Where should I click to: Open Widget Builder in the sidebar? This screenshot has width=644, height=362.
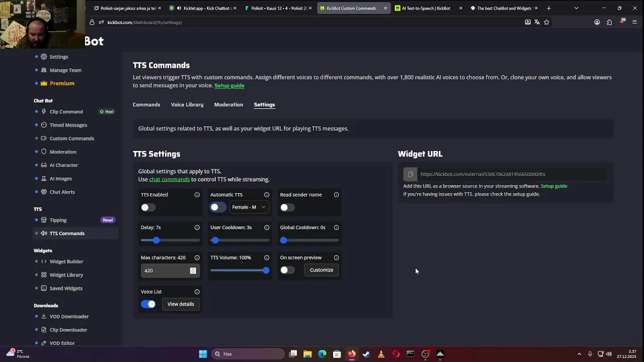click(66, 261)
